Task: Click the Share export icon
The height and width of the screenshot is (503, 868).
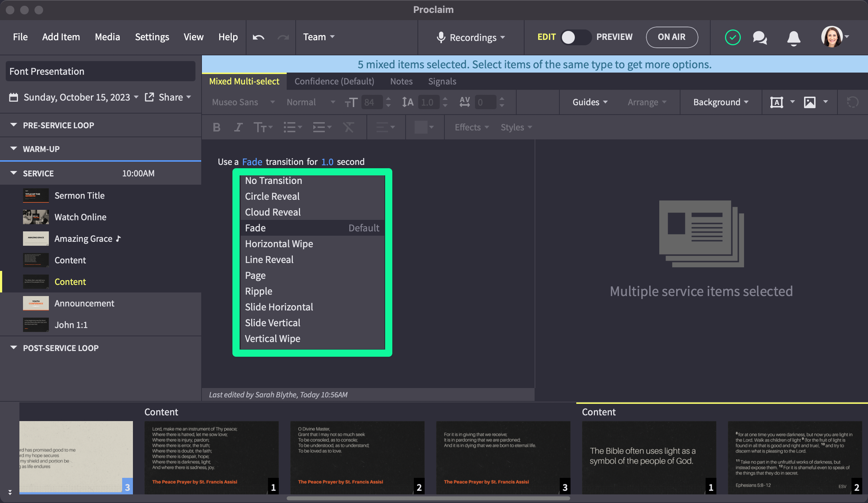Action: coord(149,97)
